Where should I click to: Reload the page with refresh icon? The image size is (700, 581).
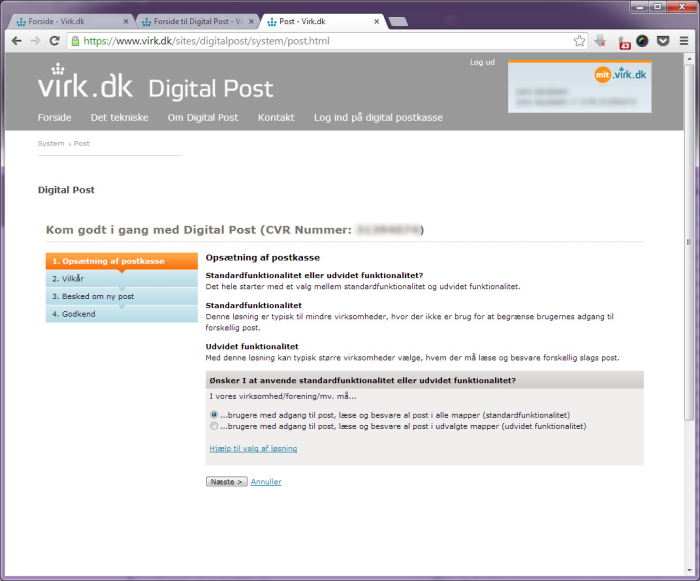[54, 41]
